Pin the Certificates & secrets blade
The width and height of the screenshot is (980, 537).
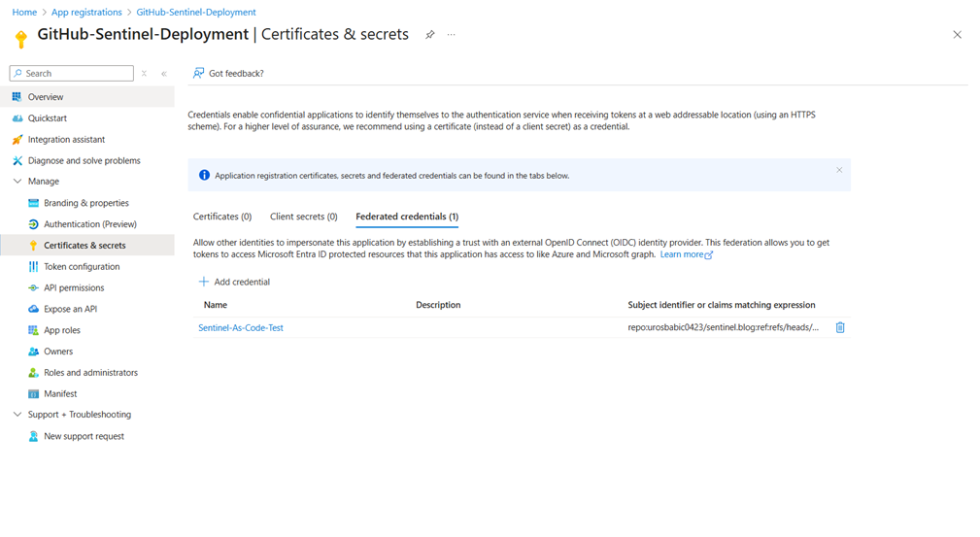(x=430, y=35)
